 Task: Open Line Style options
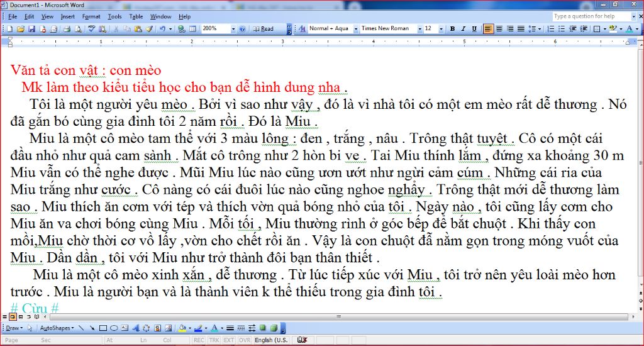coord(230,328)
